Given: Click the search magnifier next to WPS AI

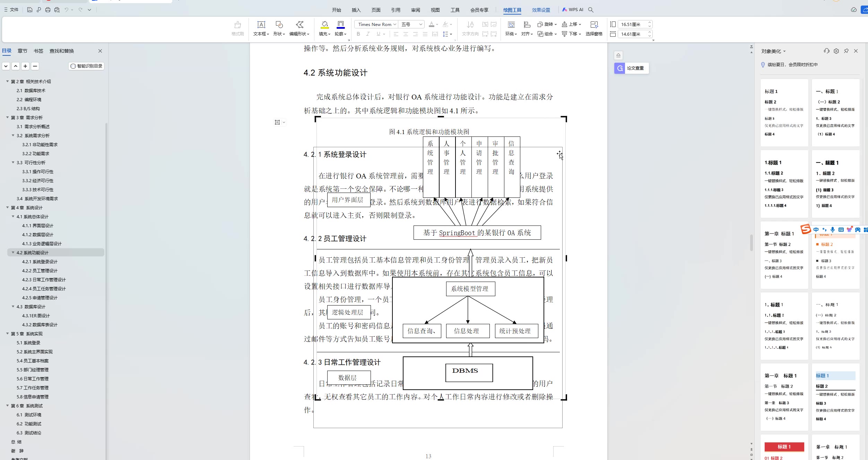Looking at the screenshot, I should pos(591,10).
